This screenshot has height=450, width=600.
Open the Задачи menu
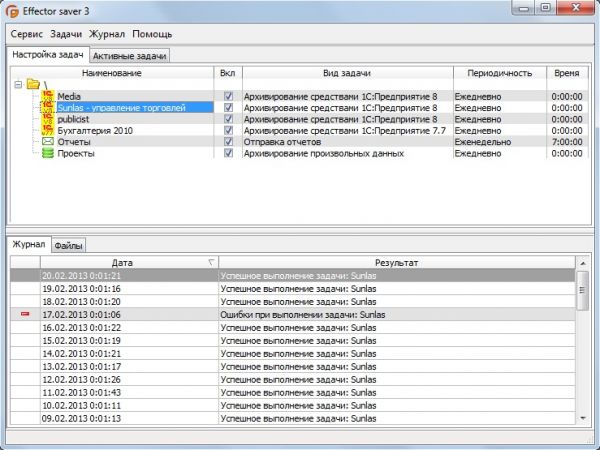(66, 34)
